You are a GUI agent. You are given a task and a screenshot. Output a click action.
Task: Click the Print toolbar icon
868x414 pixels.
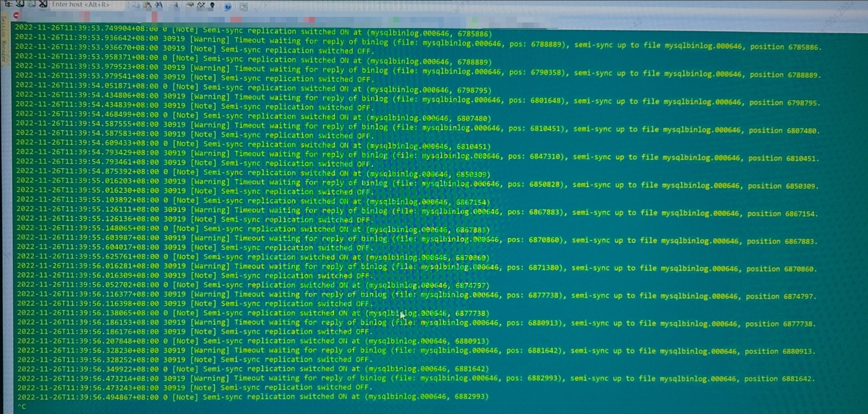point(174,5)
